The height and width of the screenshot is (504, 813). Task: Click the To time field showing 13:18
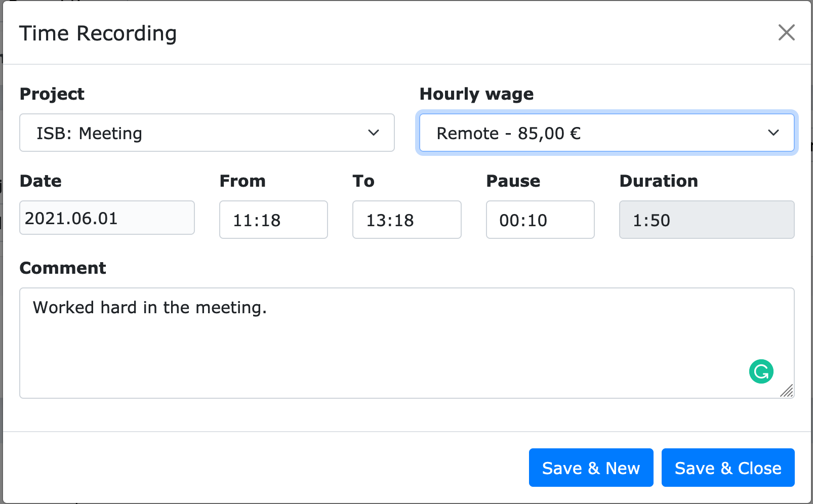(x=406, y=220)
